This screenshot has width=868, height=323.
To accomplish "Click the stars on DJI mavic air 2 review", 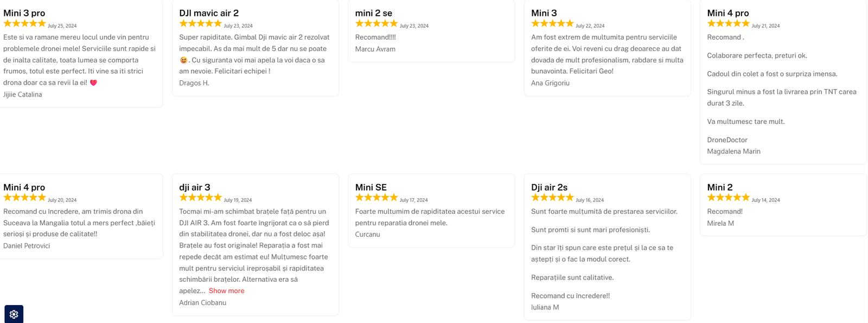I will click(x=200, y=23).
